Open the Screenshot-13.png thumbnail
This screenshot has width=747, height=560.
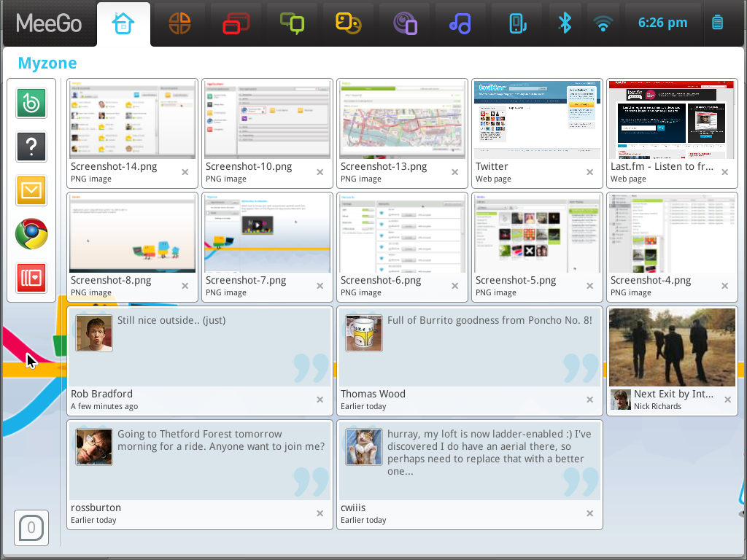[401, 119]
